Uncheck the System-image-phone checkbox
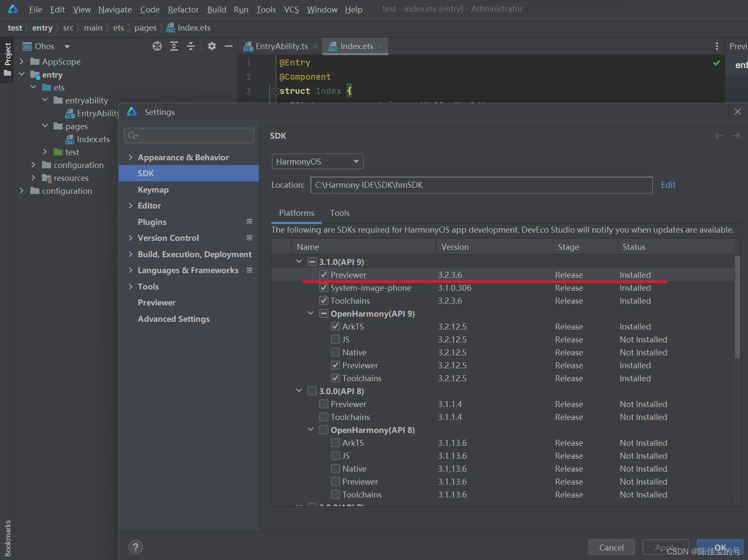The width and height of the screenshot is (748, 560). click(x=324, y=287)
